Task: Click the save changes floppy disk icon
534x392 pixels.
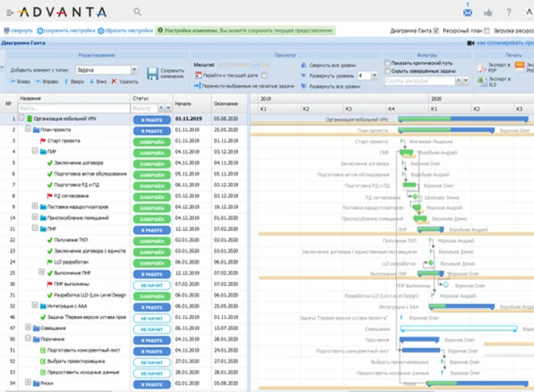Action: pos(153,74)
